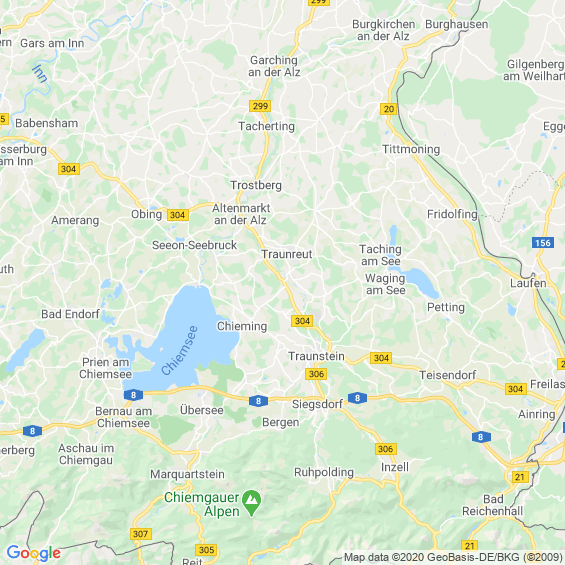Image resolution: width=565 pixels, height=565 pixels.
Task: Click the blue 156 highway shield
Action: pyautogui.click(x=543, y=243)
